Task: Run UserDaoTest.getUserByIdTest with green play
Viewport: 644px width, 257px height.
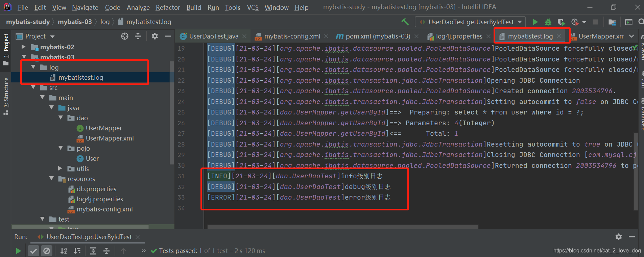Action: [535, 22]
